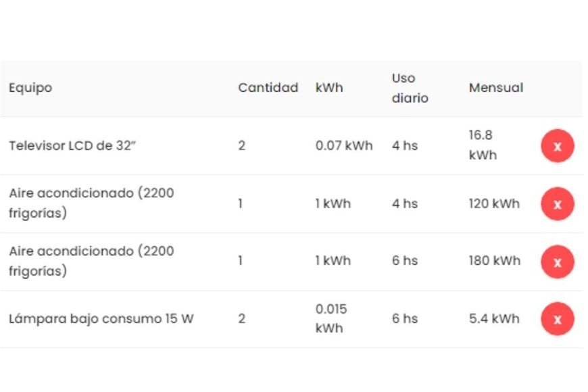Click the 0.015 kWh consumption cell
This screenshot has height=392, width=588.
[331, 318]
